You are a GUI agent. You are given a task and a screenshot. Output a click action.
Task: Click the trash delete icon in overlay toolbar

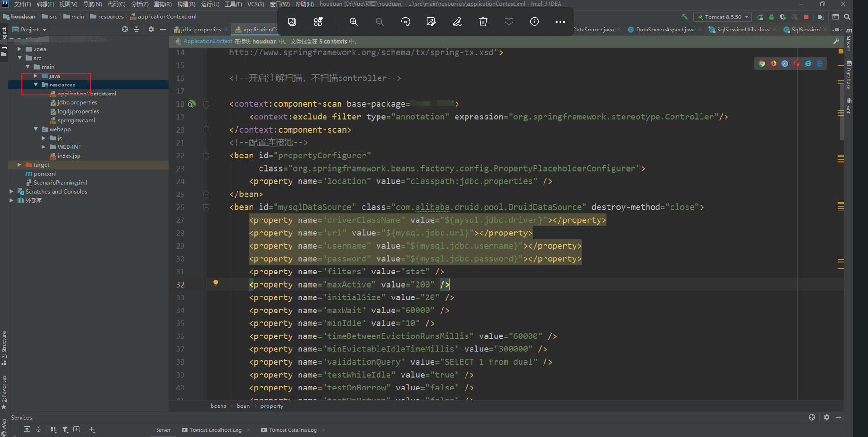(483, 22)
